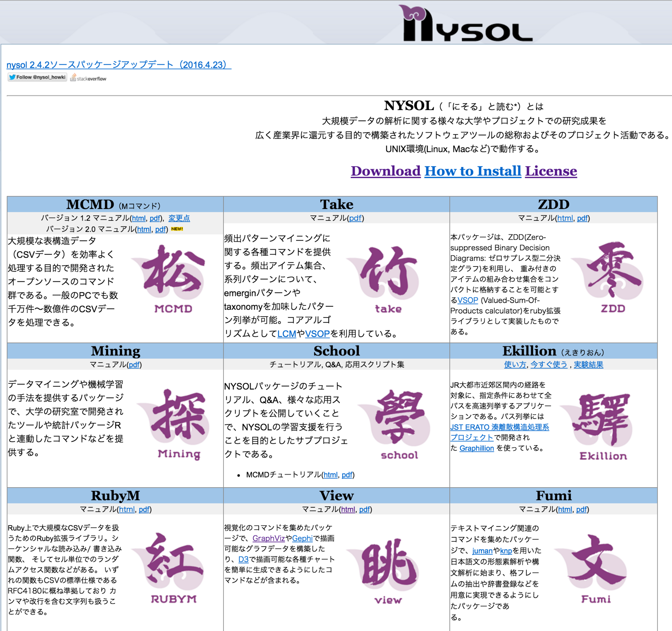
Task: Select the Ekillion station kanji logo
Action: point(597,426)
